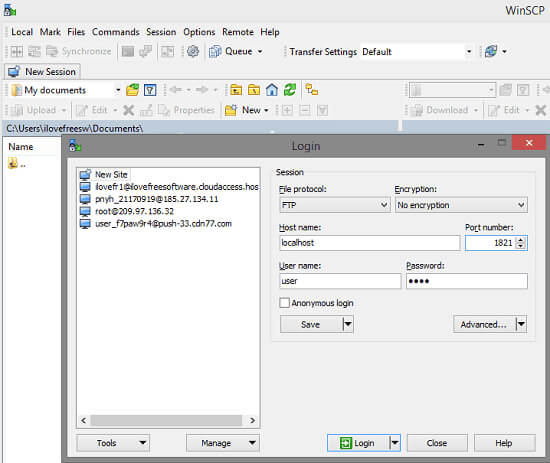Select the pnyh_21170919@185.27.134.11 site
This screenshot has width=550, height=463.
[149, 199]
